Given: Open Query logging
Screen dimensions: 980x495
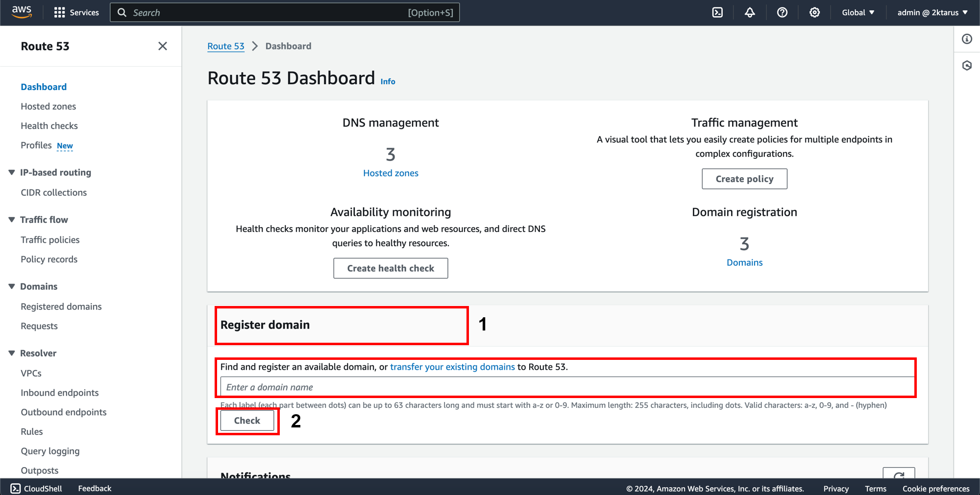Looking at the screenshot, I should (50, 451).
